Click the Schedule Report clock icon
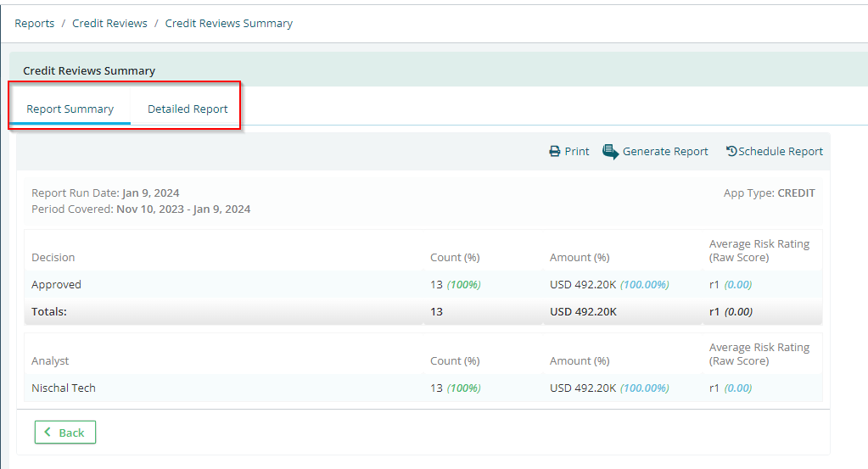The width and height of the screenshot is (868, 469). coord(731,151)
